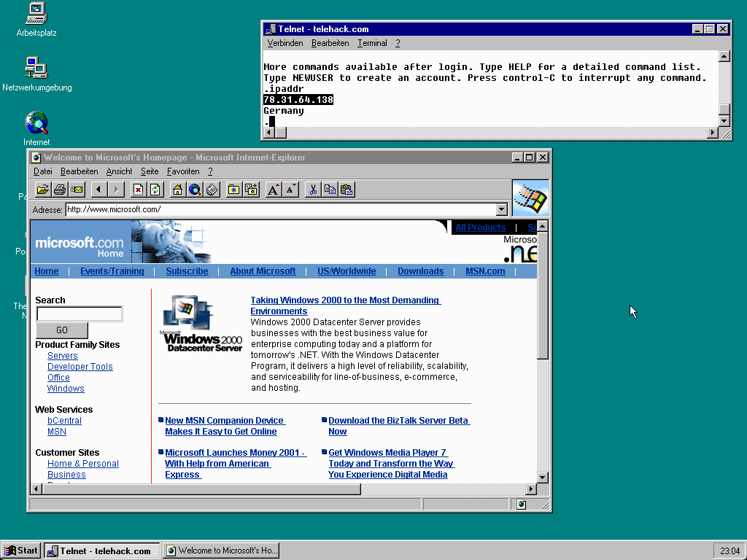This screenshot has width=747, height=560.
Task: Click the down arrow of the page's vertical scrollbar
Action: click(x=543, y=477)
